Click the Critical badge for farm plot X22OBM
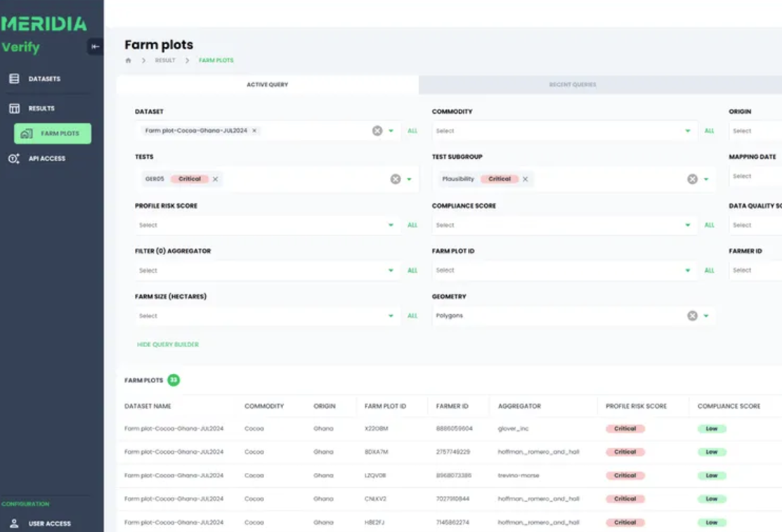782x532 pixels. pos(625,428)
